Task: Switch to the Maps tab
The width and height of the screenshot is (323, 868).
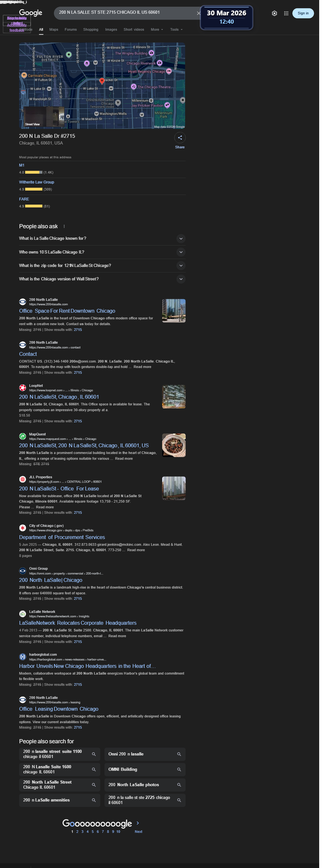Action: [54, 30]
